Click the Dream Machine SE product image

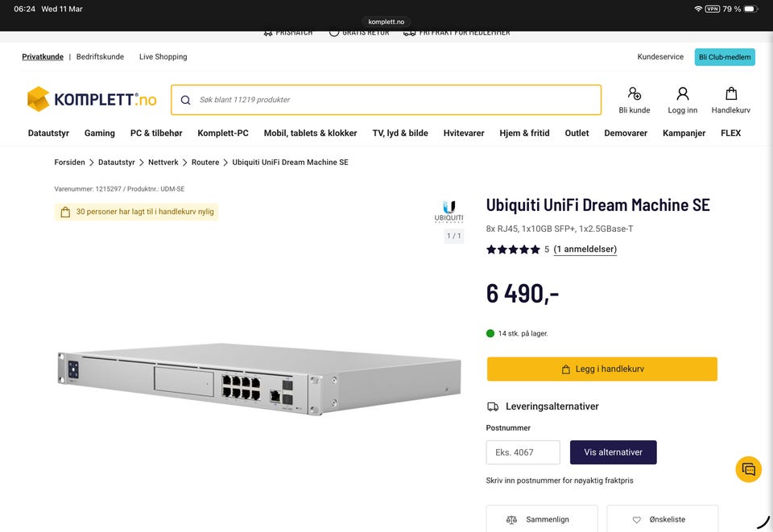pyautogui.click(x=259, y=379)
